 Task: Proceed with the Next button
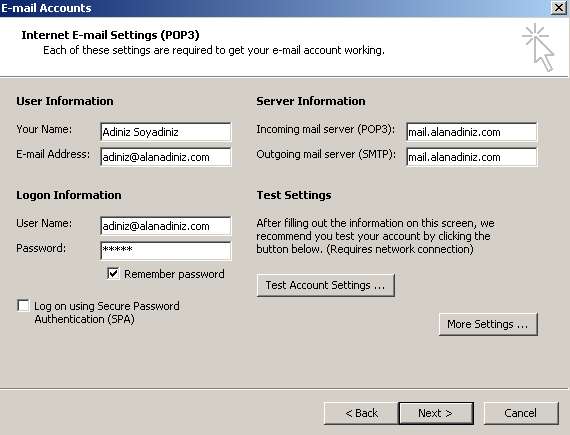(x=436, y=413)
